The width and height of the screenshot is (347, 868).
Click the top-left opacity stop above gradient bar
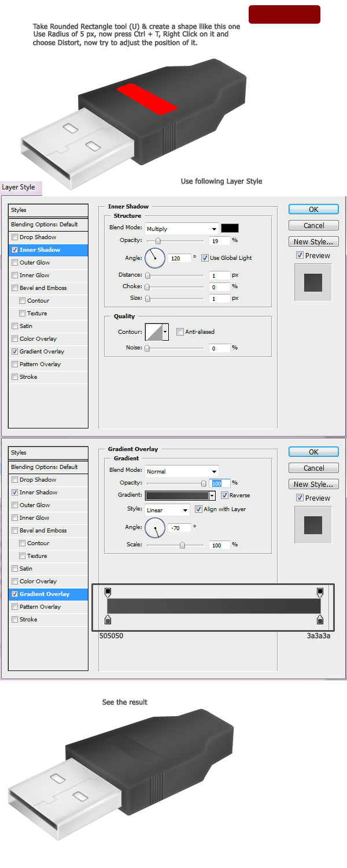108,593
